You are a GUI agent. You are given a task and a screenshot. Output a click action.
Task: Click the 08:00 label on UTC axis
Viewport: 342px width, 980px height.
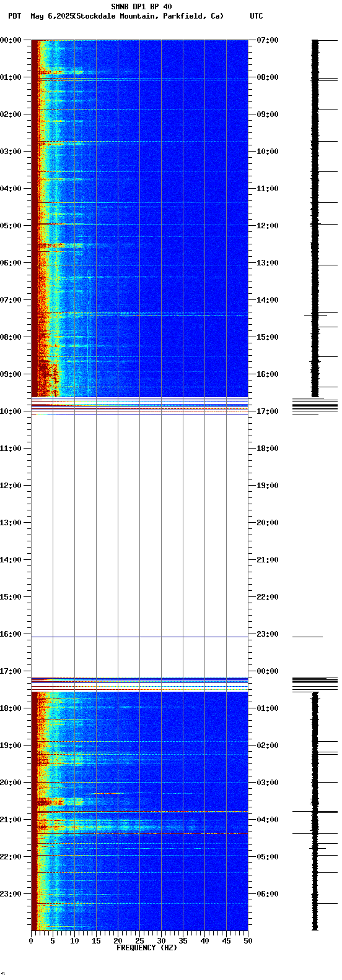268,77
